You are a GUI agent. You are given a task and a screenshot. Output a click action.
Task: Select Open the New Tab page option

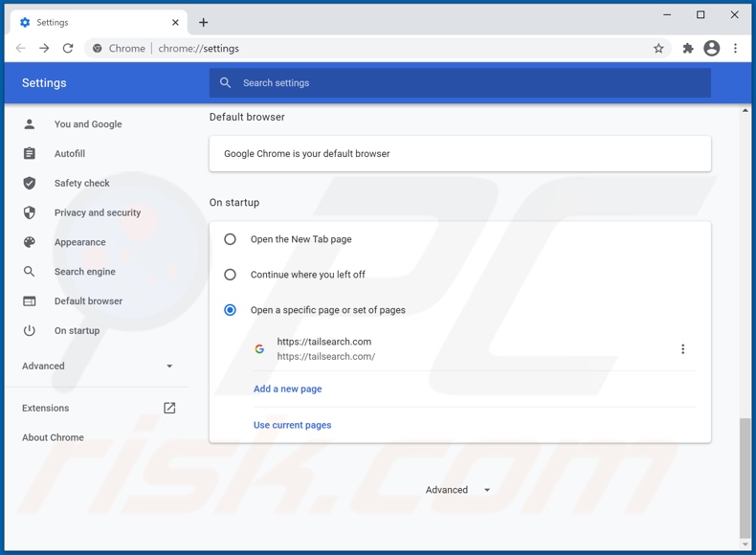coord(230,239)
